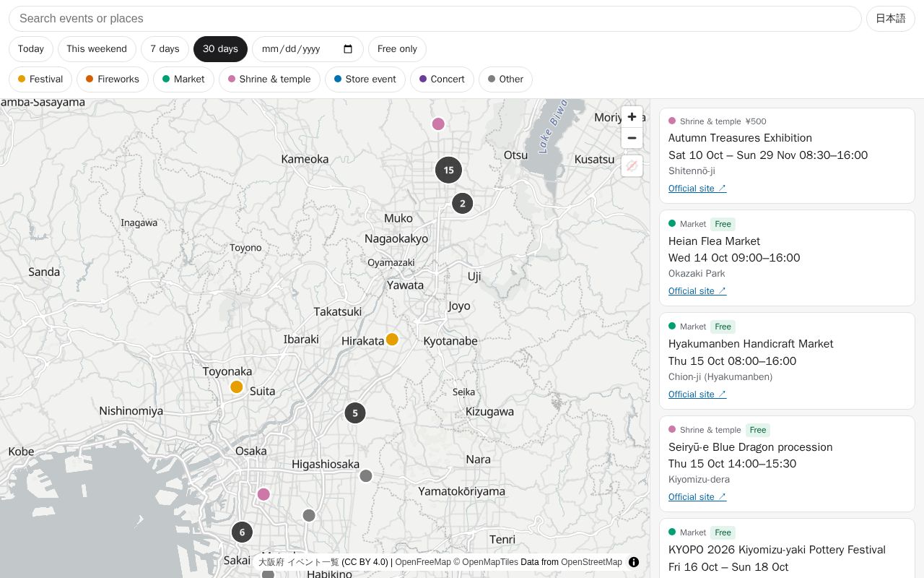Select the Autumn Treasures Exhibition title
This screenshot has width=924, height=578.
tap(740, 138)
